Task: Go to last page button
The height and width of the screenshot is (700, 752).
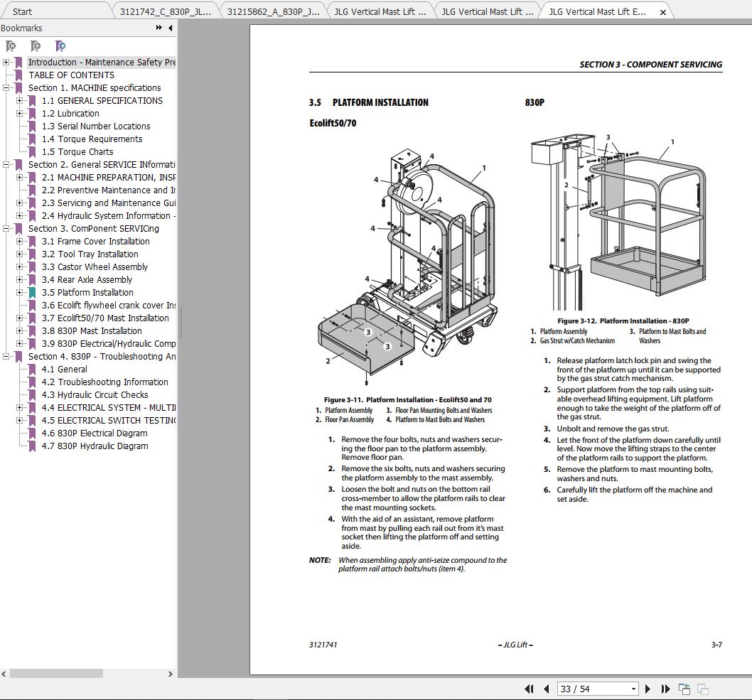Action: (665, 689)
